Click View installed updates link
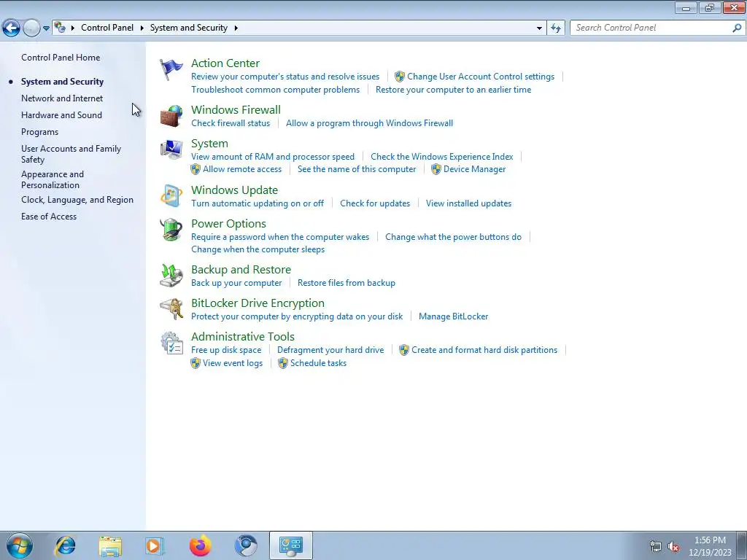The image size is (747, 560). tap(468, 203)
